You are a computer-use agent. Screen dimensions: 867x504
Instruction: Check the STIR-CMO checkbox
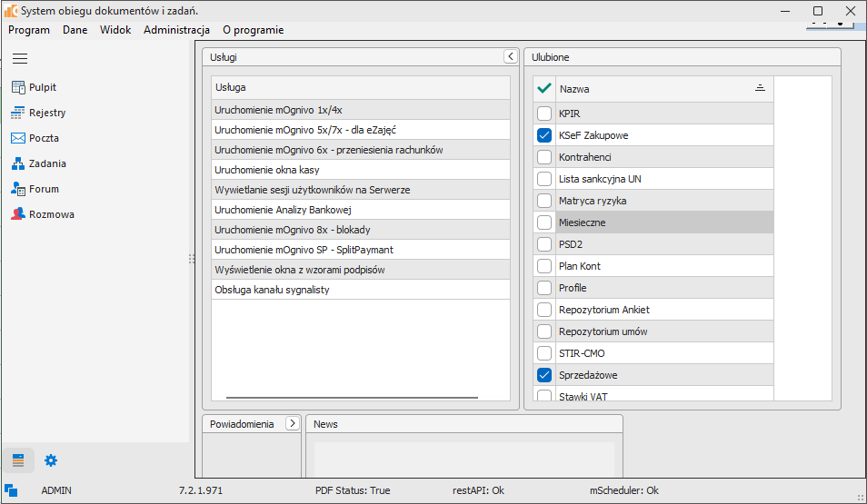pos(544,353)
